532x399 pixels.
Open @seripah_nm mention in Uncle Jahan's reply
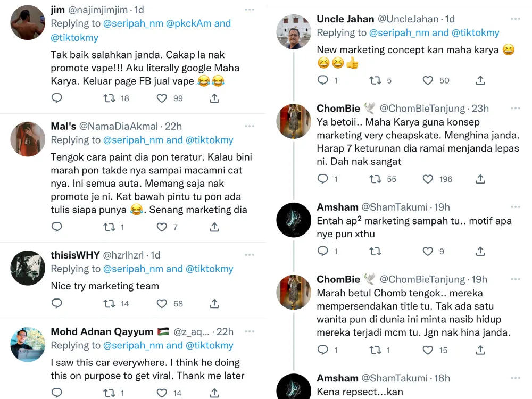[x=398, y=33]
